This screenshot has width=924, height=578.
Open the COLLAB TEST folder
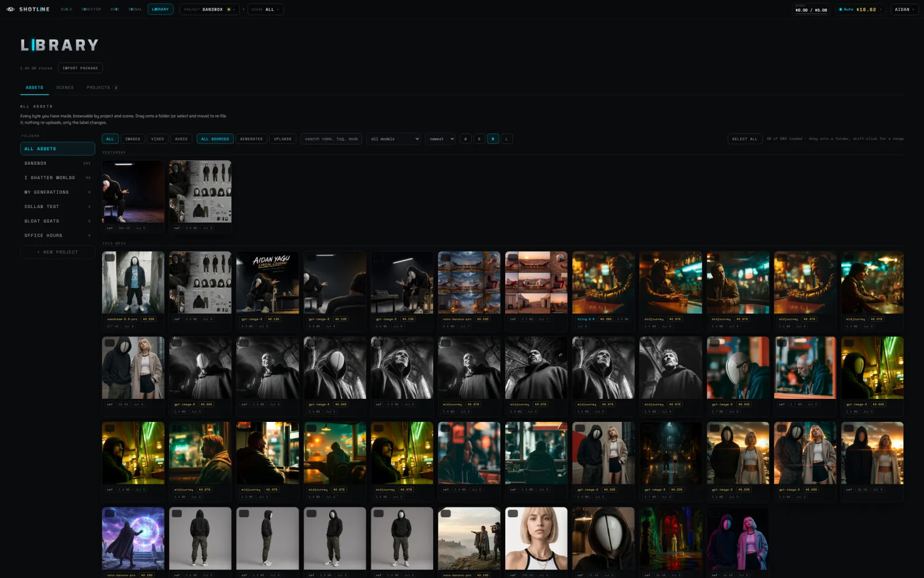[58, 206]
